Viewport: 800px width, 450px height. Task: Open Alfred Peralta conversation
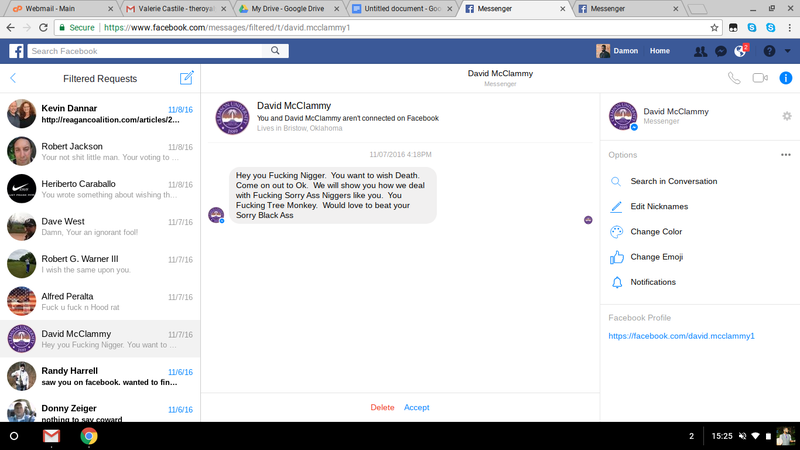tap(100, 301)
